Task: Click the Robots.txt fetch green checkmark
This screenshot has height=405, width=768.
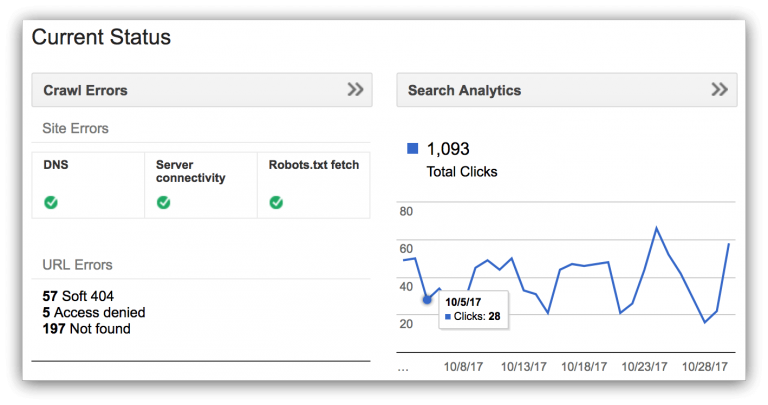Action: click(x=277, y=202)
